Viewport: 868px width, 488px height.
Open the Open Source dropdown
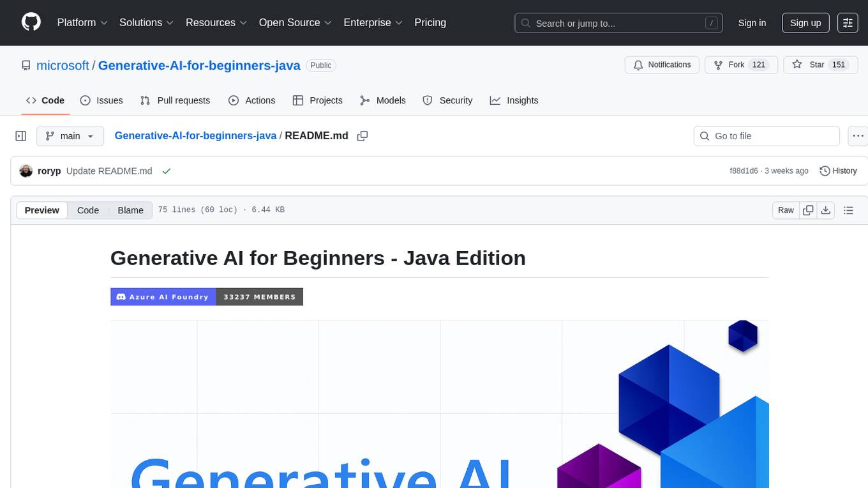pos(296,22)
